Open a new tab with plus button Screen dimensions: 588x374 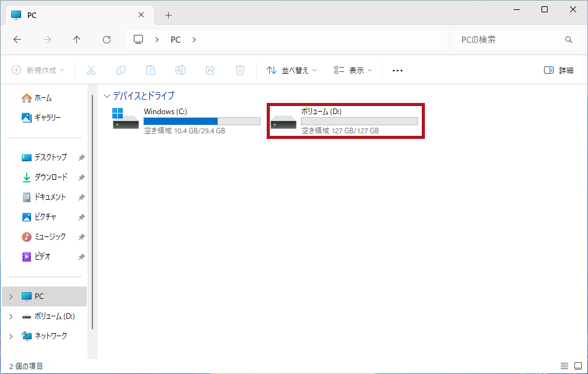coord(168,15)
